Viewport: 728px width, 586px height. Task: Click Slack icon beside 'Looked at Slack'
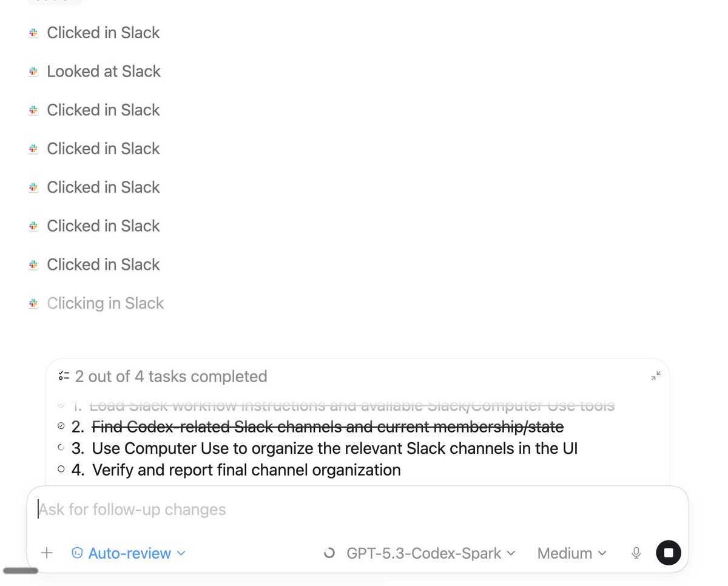pos(34,72)
